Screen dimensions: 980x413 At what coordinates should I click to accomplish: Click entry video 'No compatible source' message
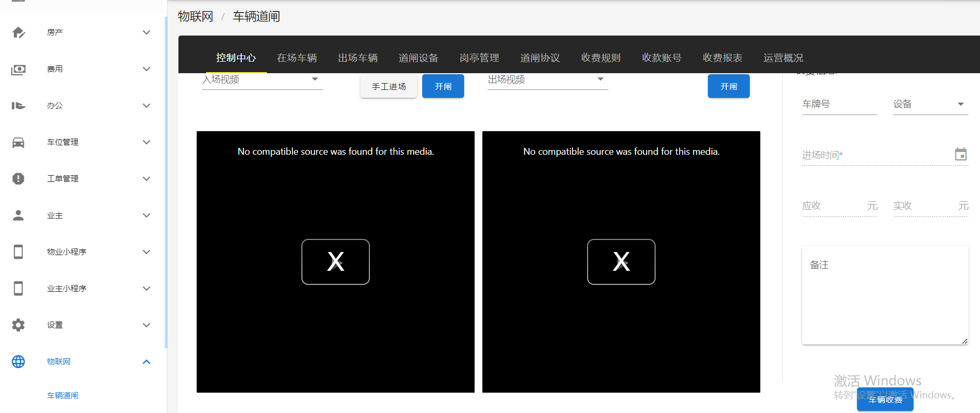(335, 152)
